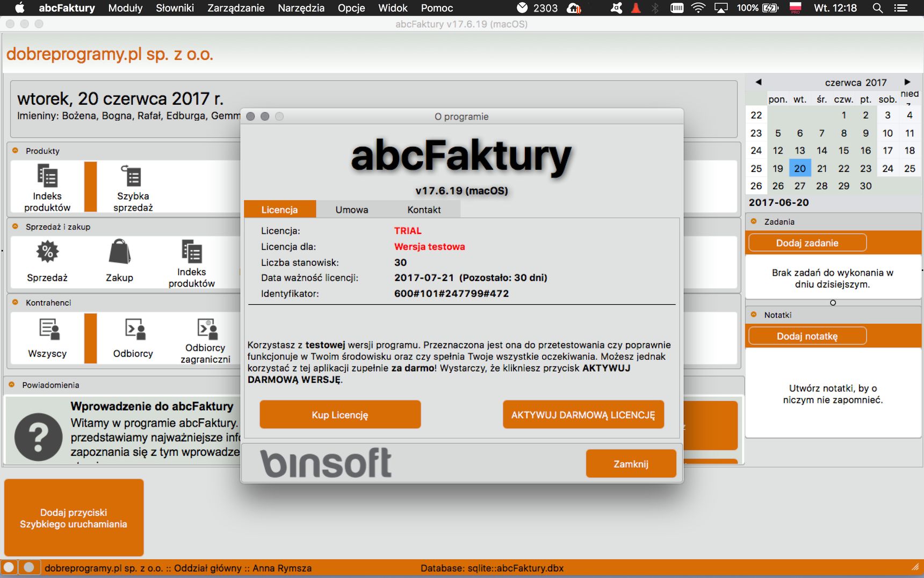Image resolution: width=924 pixels, height=578 pixels.
Task: Open the Odbiorcy icon
Action: [133, 338]
